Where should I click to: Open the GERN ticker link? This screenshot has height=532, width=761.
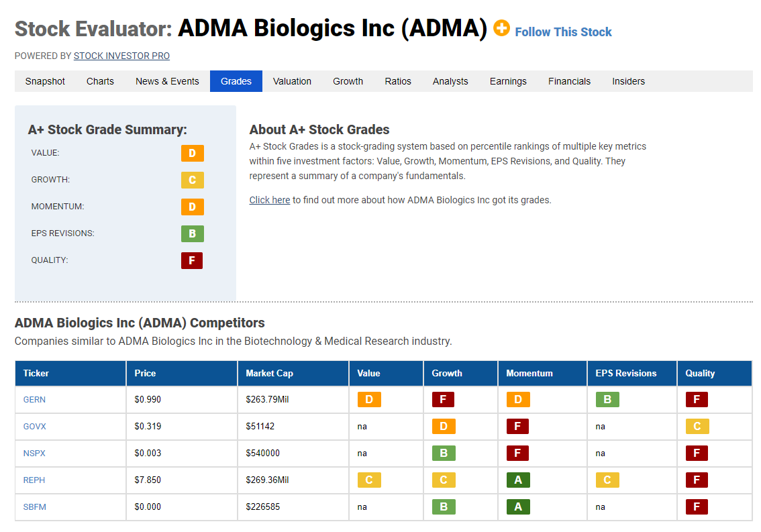[34, 399]
